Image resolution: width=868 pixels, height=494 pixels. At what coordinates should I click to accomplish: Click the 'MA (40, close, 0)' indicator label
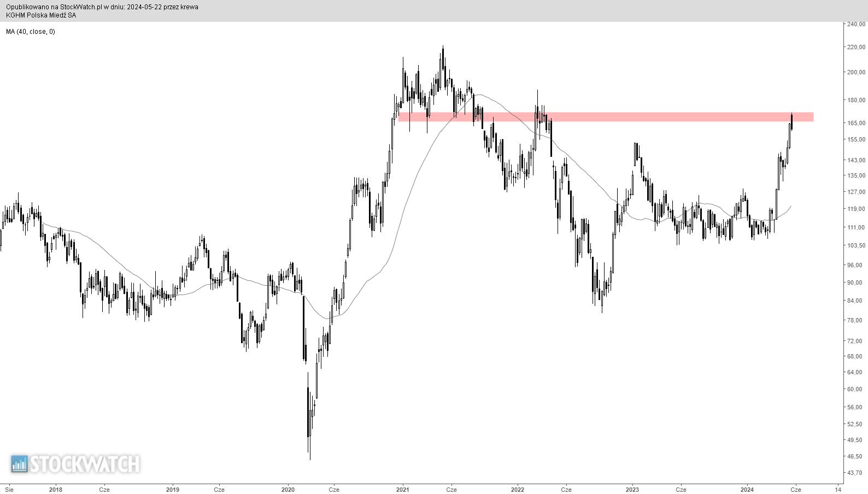pos(31,32)
